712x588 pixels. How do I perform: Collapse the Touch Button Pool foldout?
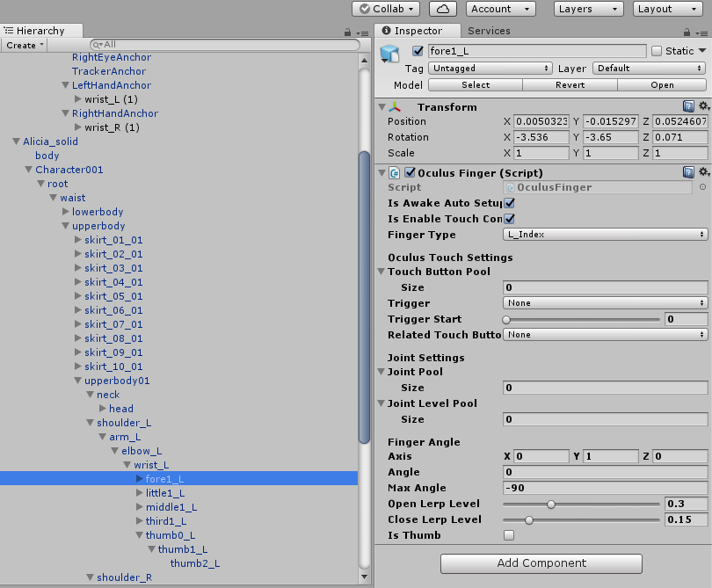coord(381,272)
